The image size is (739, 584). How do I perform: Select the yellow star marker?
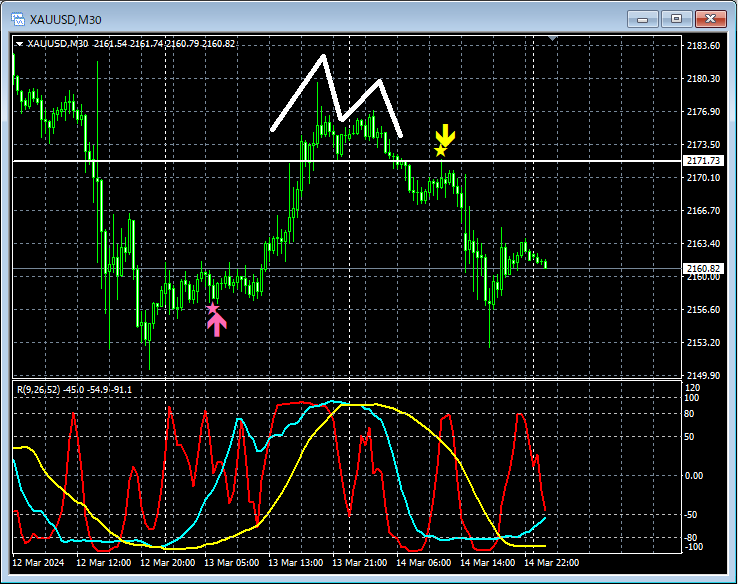[440, 151]
